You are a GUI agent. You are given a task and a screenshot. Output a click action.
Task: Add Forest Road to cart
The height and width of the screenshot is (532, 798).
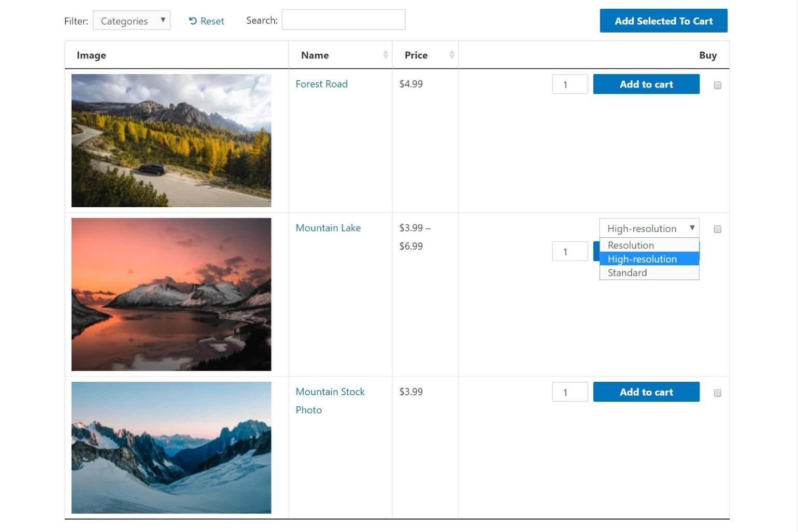pos(646,84)
